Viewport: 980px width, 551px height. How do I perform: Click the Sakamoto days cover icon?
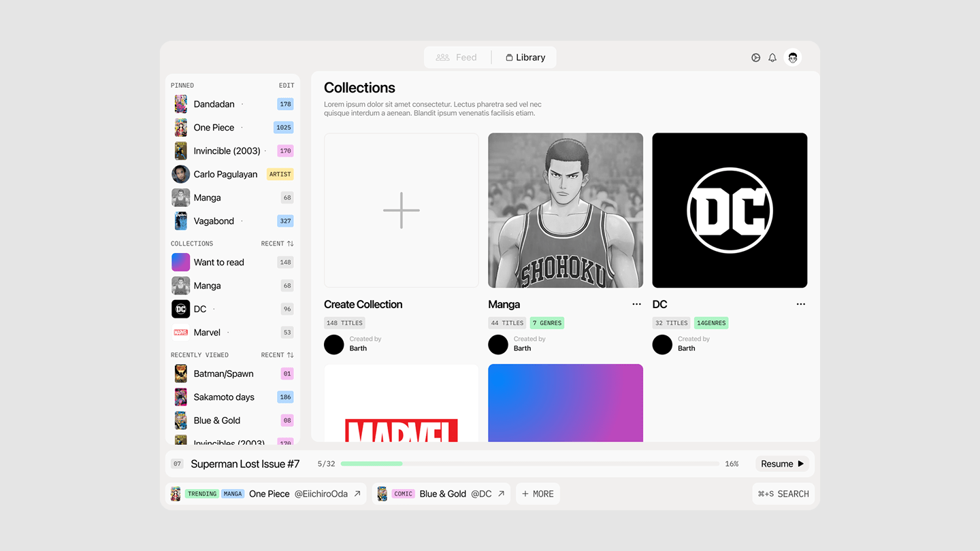pyautogui.click(x=180, y=397)
